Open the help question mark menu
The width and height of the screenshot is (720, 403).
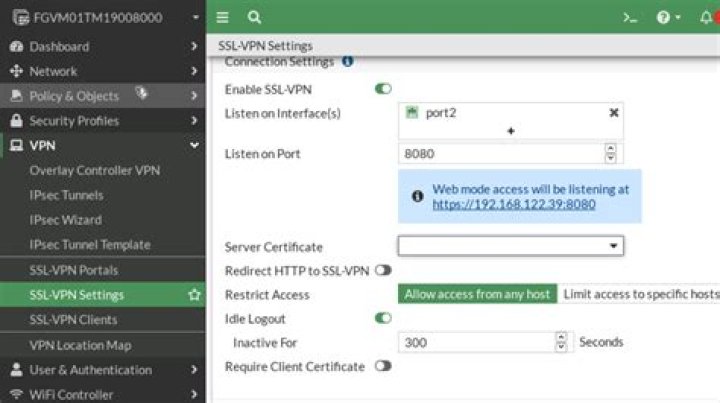coord(665,17)
